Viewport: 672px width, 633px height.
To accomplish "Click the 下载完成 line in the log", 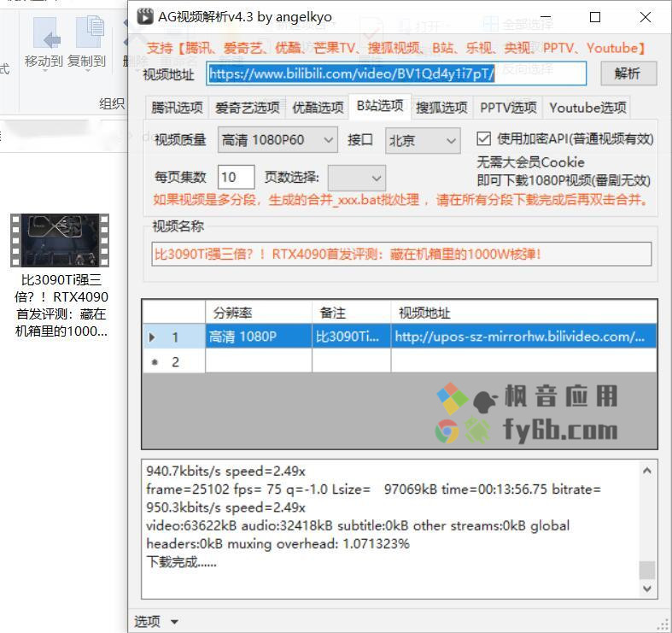I will [181, 562].
